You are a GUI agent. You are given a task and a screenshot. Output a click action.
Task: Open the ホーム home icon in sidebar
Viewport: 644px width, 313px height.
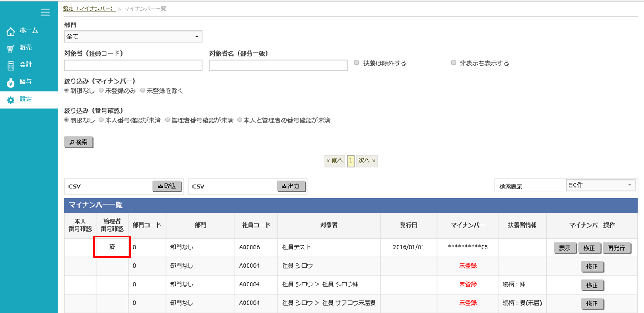[x=11, y=31]
